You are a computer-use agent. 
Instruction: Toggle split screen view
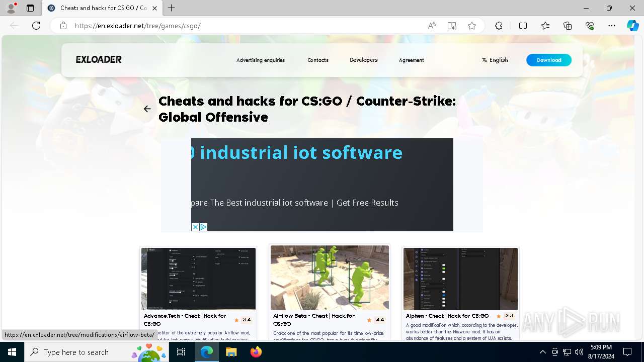[523, 26]
